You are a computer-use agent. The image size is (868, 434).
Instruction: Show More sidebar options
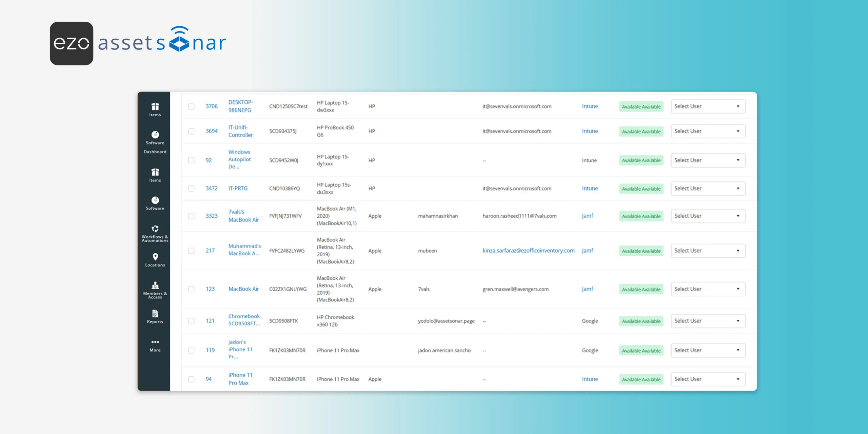pos(155,346)
